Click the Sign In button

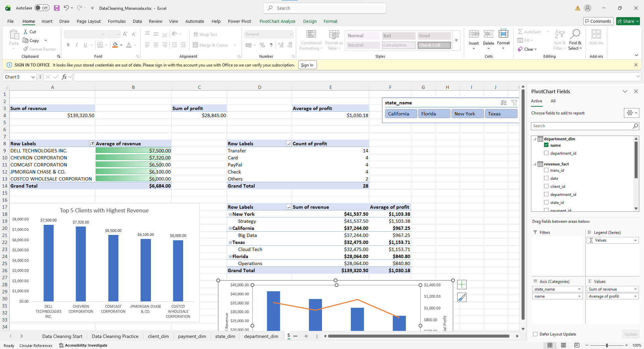pyautogui.click(x=307, y=65)
